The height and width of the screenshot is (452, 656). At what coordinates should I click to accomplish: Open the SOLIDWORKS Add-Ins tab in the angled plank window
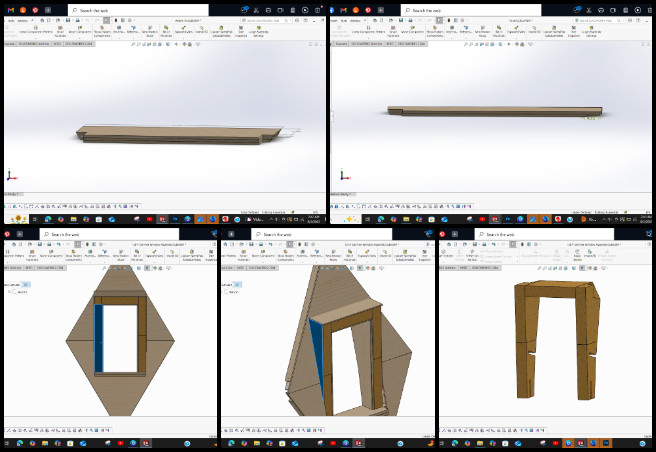[34, 44]
